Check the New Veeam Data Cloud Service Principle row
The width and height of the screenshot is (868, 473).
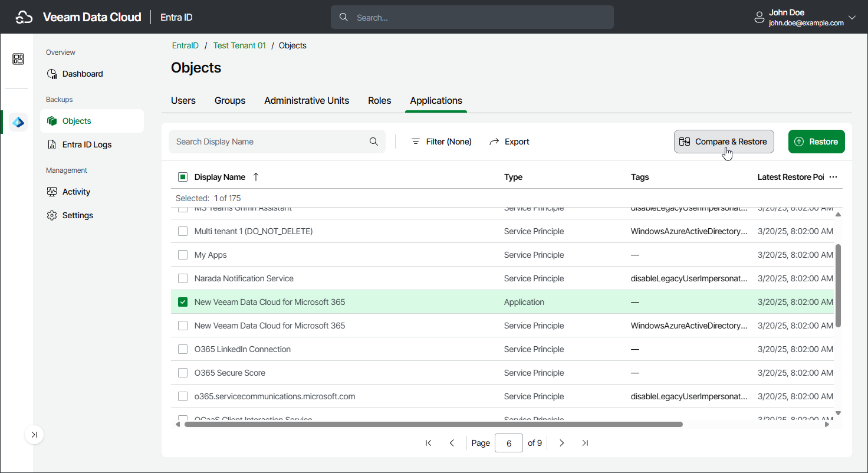pyautogui.click(x=183, y=326)
